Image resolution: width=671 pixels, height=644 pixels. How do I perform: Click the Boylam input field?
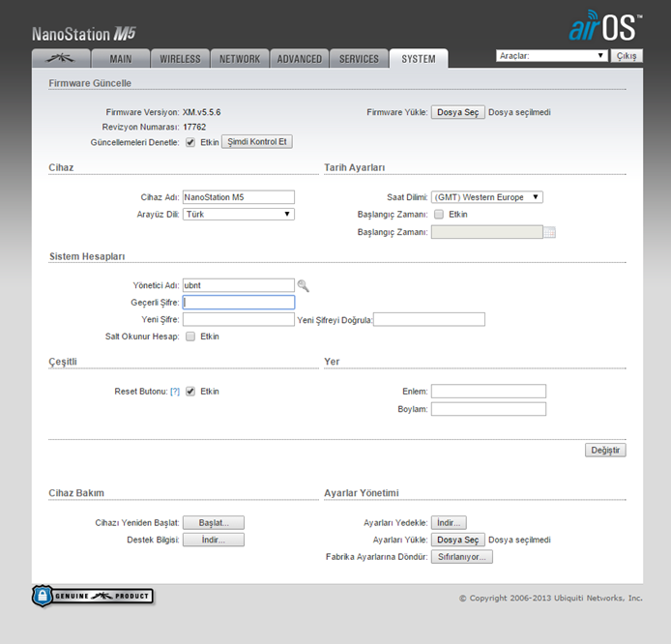pyautogui.click(x=488, y=409)
